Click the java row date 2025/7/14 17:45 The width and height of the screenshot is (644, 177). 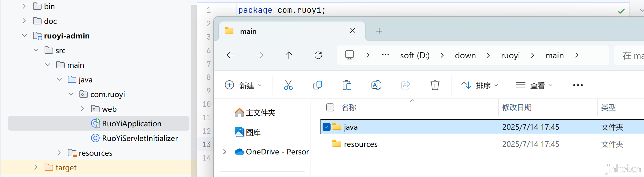[531, 127]
